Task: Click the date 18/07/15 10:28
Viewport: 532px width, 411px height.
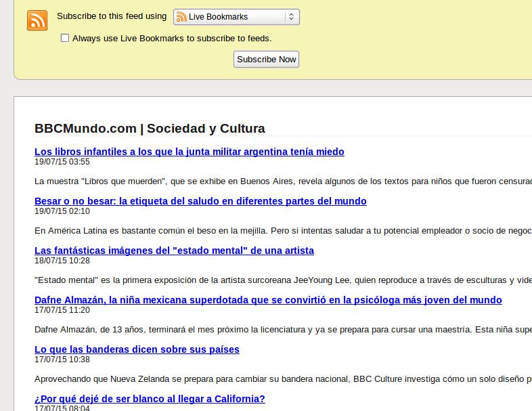Action: coord(62,261)
